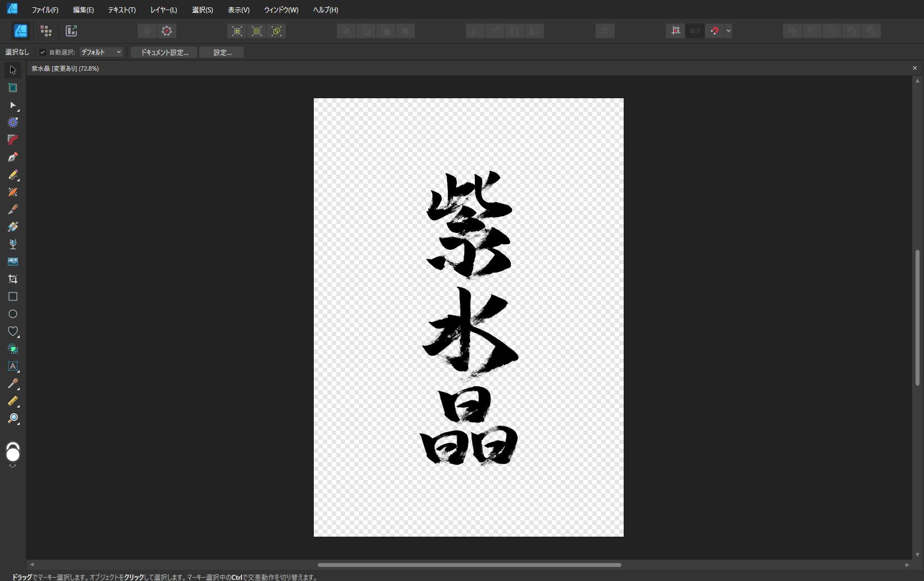Choose the Artistic Text tool
Screen dimensions: 924x581
tap(13, 366)
